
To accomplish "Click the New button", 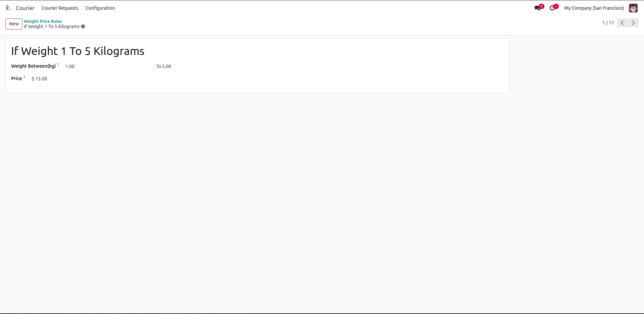I will coord(14,24).
